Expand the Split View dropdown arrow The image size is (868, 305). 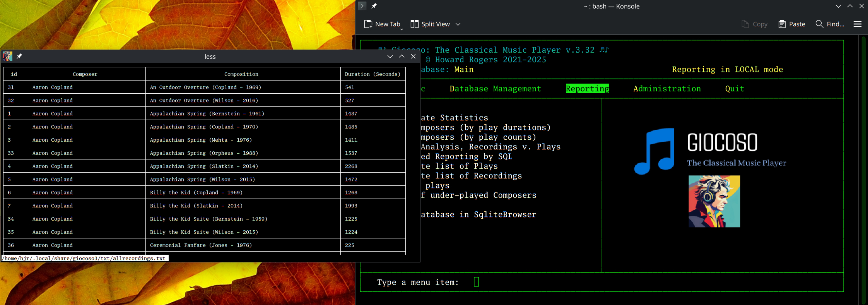click(x=458, y=24)
